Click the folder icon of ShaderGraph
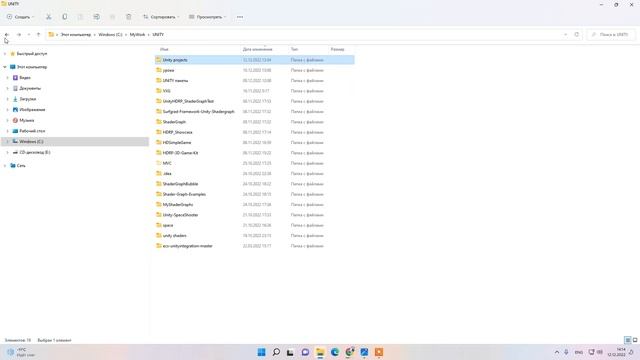The image size is (640, 360). [159, 122]
